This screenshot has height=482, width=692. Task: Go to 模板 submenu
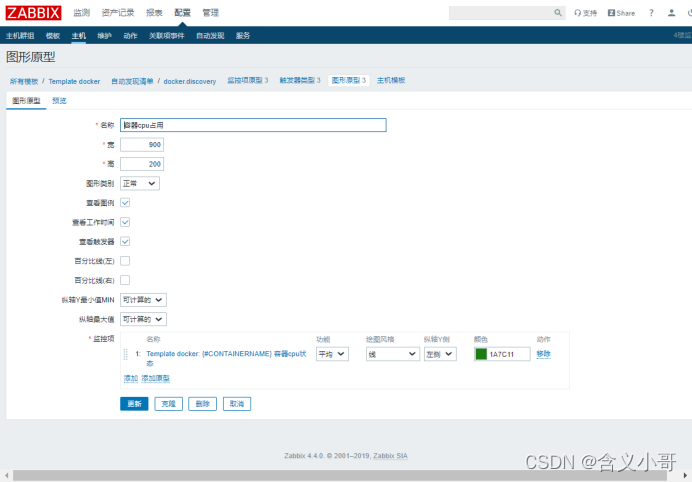pyautogui.click(x=53, y=36)
